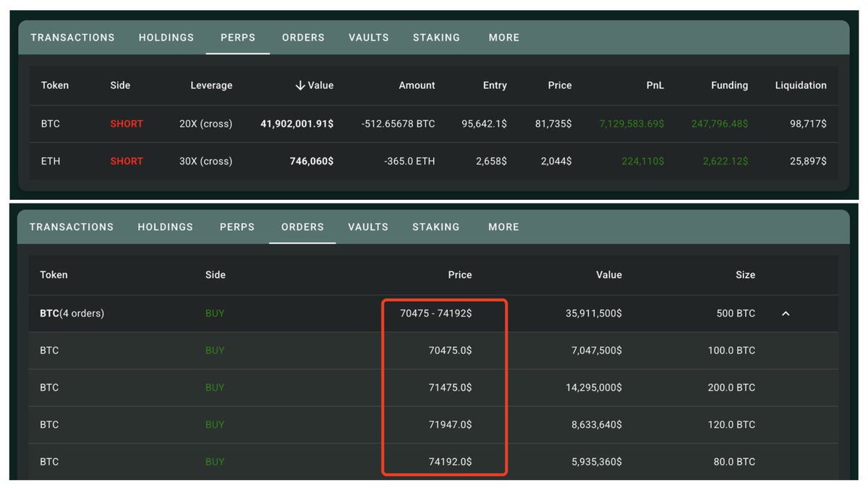
Task: Click the -365.0 ETH amount
Action: click(x=410, y=161)
